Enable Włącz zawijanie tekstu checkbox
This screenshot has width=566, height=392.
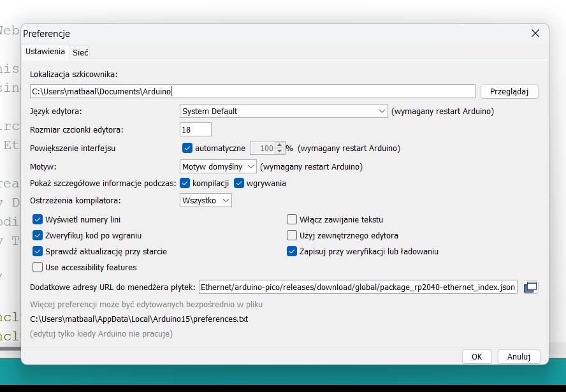[292, 219]
